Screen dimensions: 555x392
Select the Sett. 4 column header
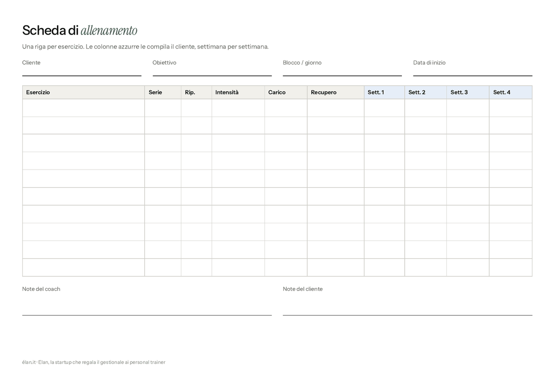tap(511, 92)
